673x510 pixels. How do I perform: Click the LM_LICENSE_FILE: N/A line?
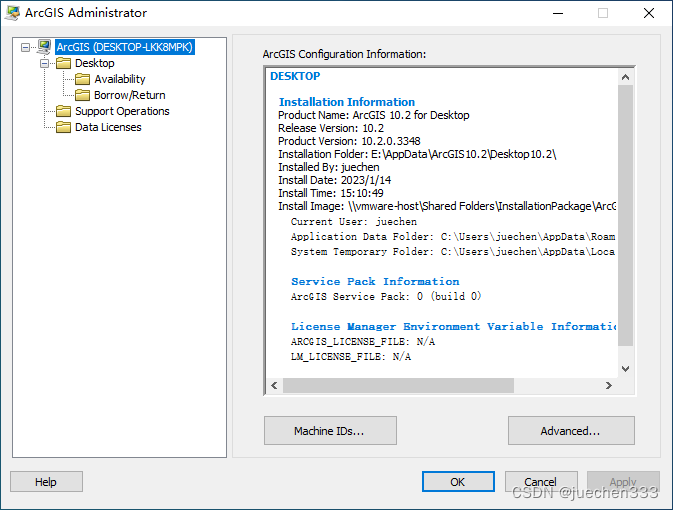point(351,357)
